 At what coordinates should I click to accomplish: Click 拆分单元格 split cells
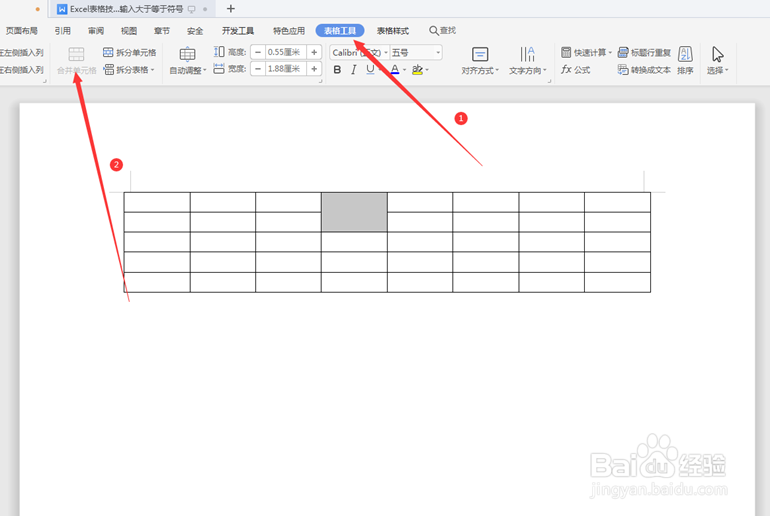[130, 53]
